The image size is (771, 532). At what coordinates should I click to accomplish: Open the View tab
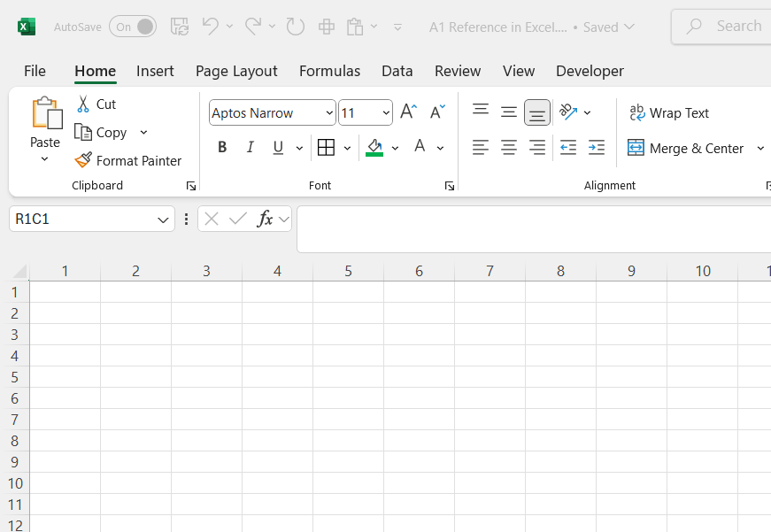click(518, 72)
